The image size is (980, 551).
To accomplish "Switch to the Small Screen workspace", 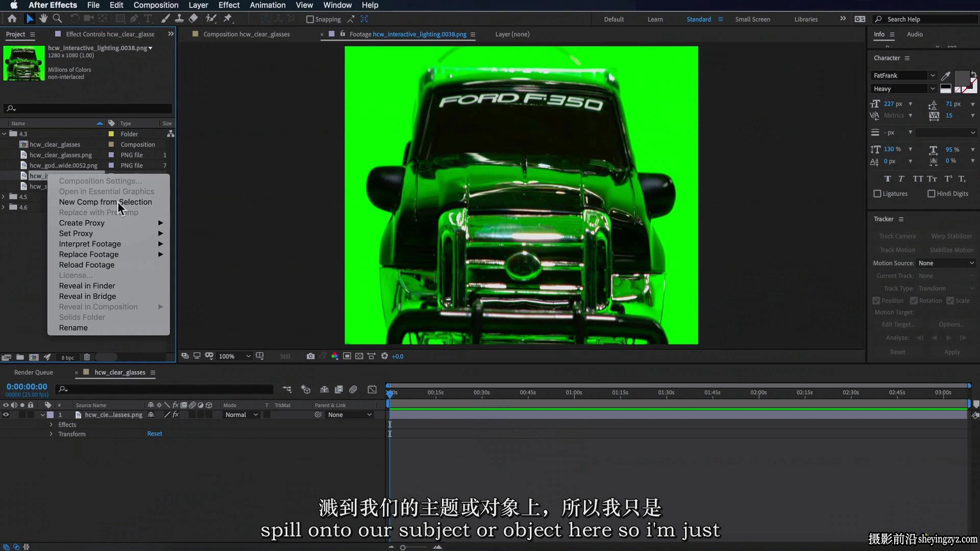I will pos(752,19).
